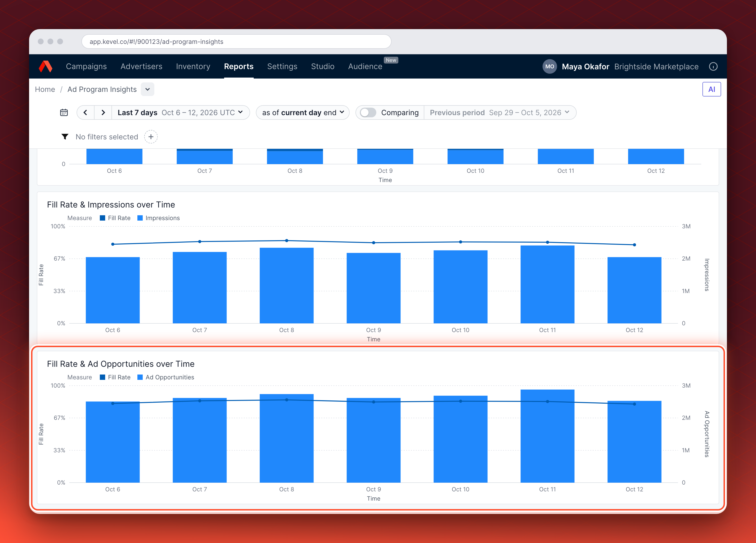This screenshot has width=756, height=543.
Task: Open the Advertisers menu
Action: pos(141,66)
